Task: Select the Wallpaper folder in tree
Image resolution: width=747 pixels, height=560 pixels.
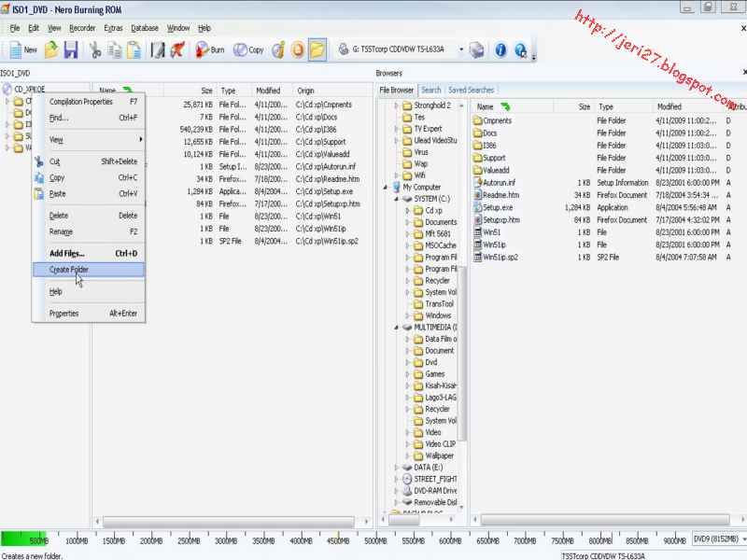Action: point(435,455)
